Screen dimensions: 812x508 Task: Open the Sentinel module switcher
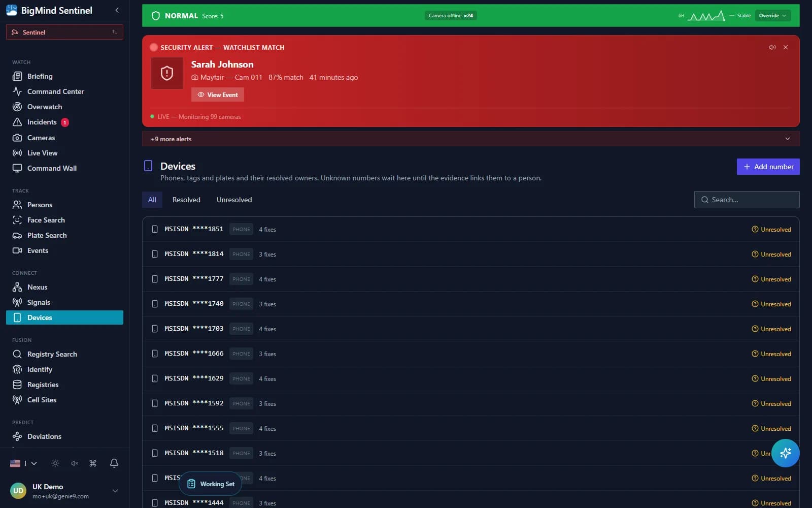click(x=64, y=32)
